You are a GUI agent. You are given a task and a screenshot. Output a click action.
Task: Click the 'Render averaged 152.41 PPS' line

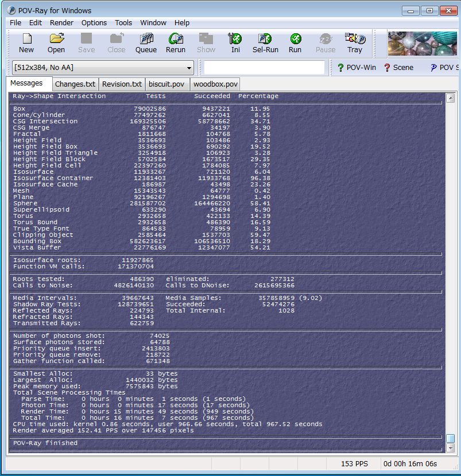click(x=103, y=431)
